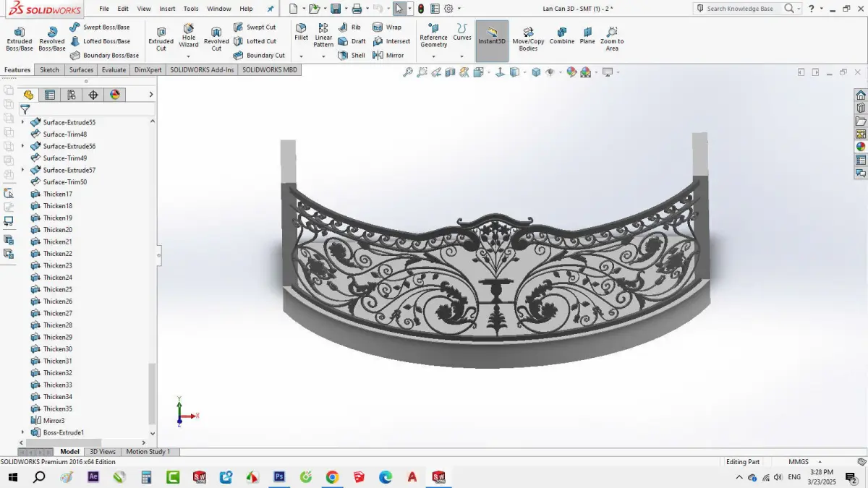The height and width of the screenshot is (488, 868).
Task: Open the Windows Start menu
Action: click(x=12, y=477)
